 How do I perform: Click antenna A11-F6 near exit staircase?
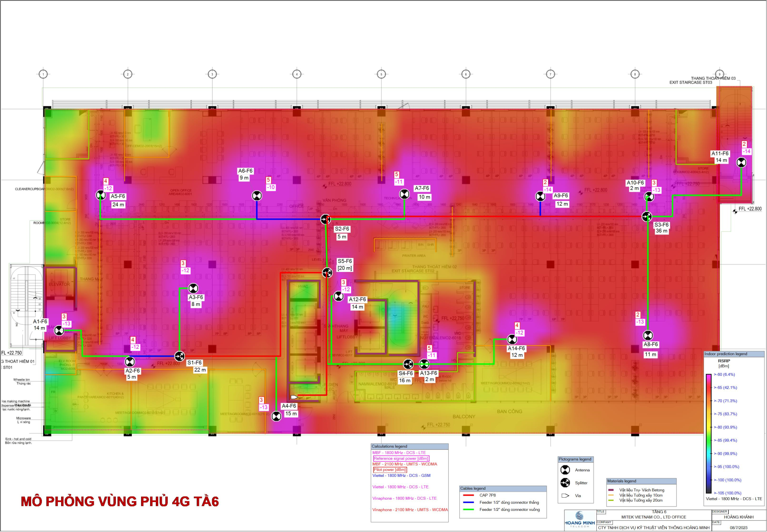pos(741,162)
